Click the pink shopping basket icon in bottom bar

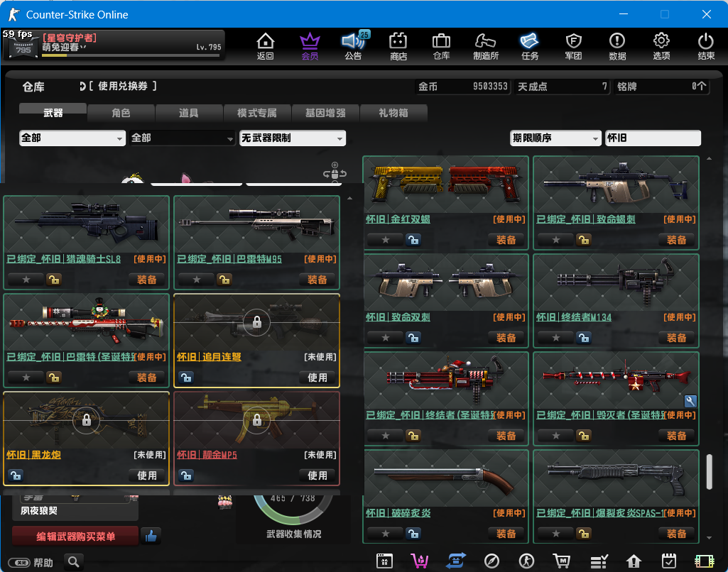(x=419, y=561)
